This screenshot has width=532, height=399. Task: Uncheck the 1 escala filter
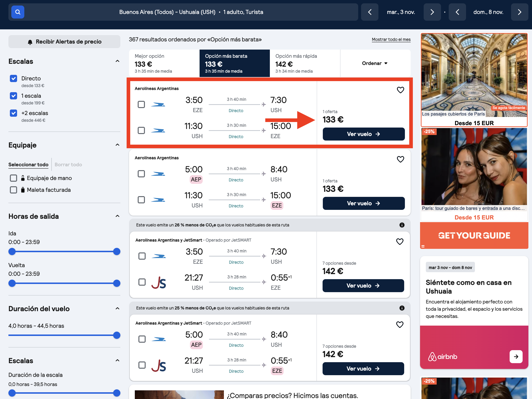13,96
